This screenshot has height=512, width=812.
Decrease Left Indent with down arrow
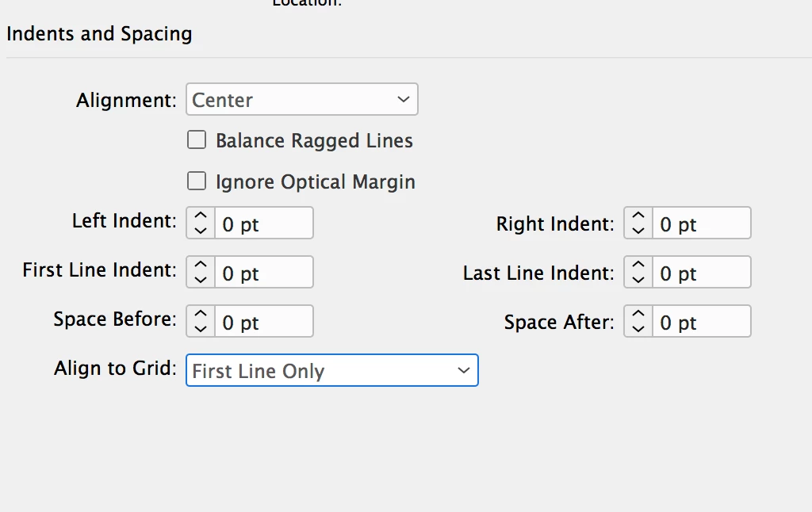[201, 231]
